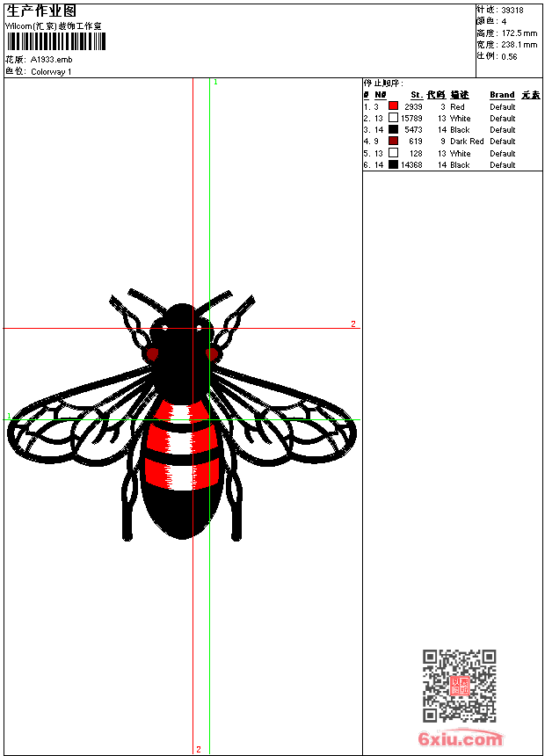Click the barcode under the Wilcom heading

(x=56, y=41)
